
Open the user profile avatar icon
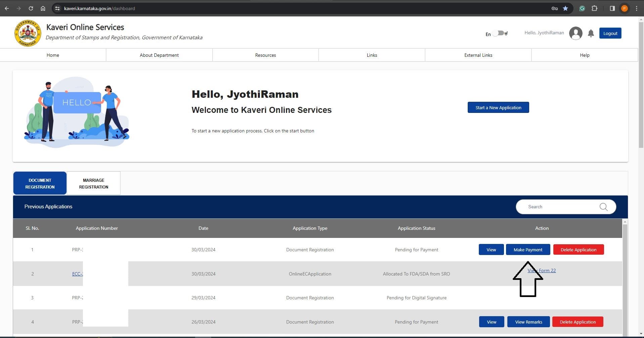point(576,33)
